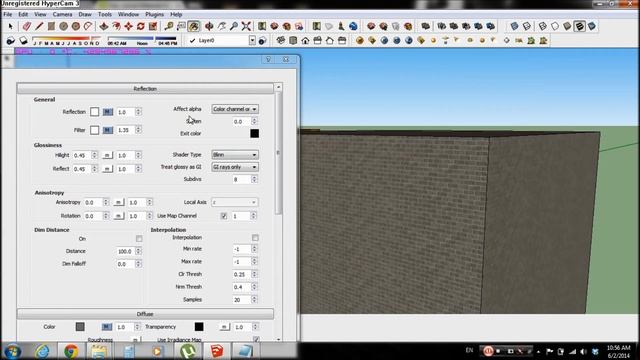Pick the Tape Measure tool
Image resolution: width=640 pixels, height=360 pixels.
tap(169, 27)
